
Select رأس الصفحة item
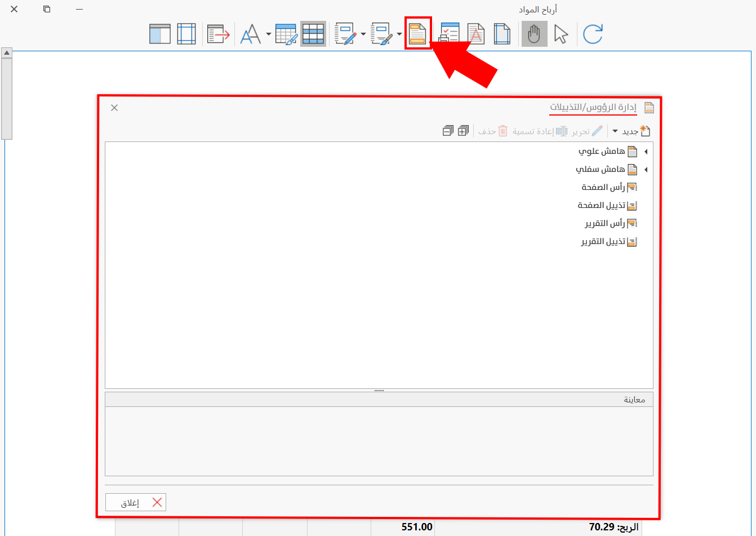coord(610,188)
